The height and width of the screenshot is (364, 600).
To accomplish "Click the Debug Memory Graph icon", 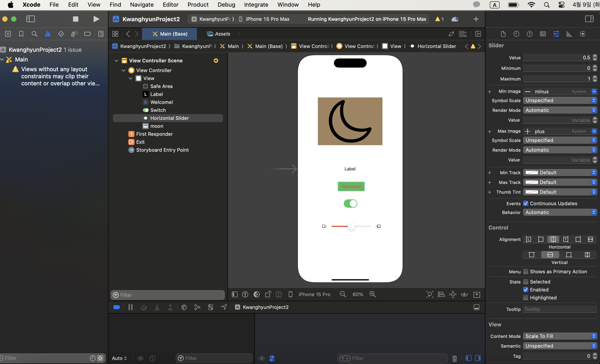I will pyautogui.click(x=197, y=307).
